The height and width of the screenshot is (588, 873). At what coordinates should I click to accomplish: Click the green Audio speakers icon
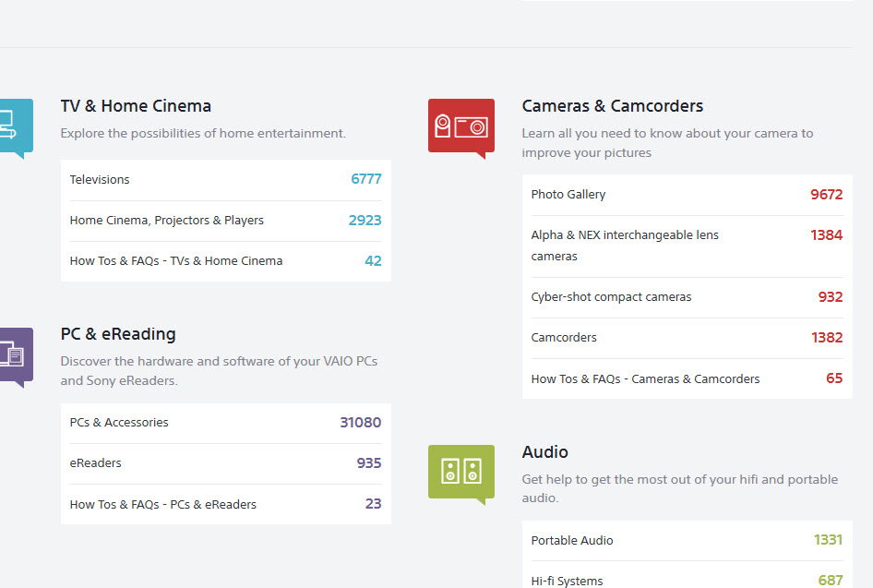coord(460,472)
